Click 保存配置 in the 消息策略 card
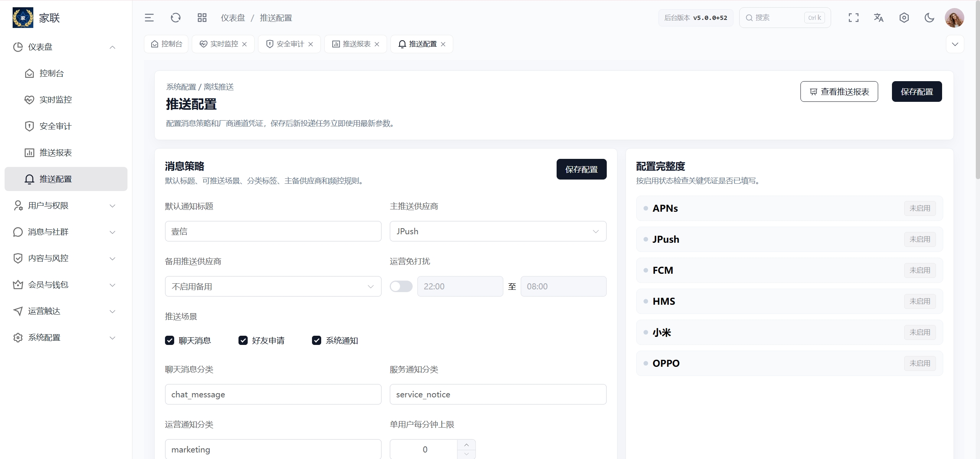The height and width of the screenshot is (459, 980). tap(581, 169)
